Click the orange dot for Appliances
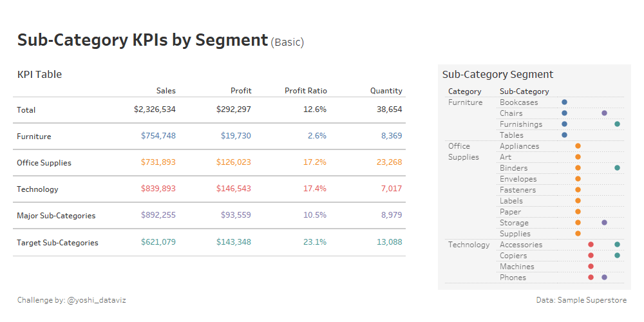This screenshot has width=644, height=322. 578,146
